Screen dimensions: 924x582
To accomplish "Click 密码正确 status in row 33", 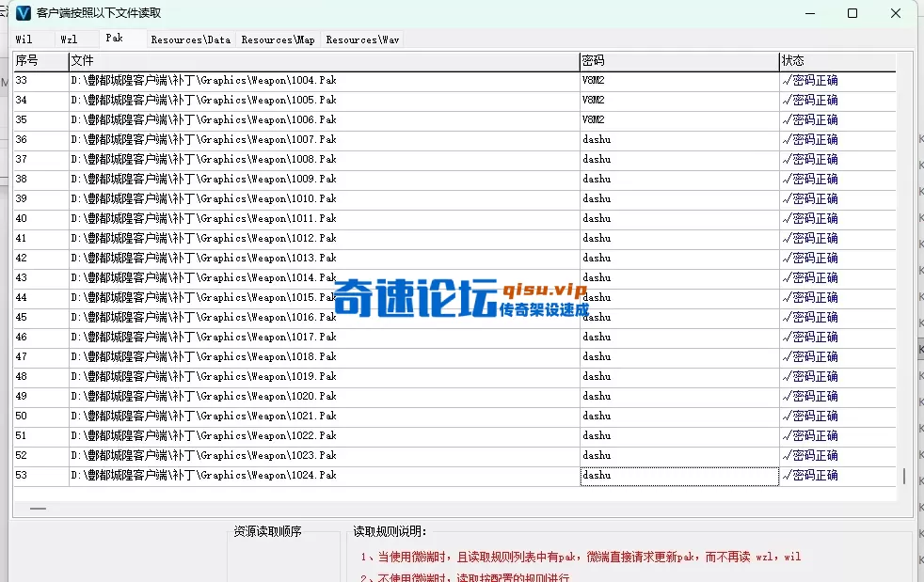I will [x=810, y=81].
